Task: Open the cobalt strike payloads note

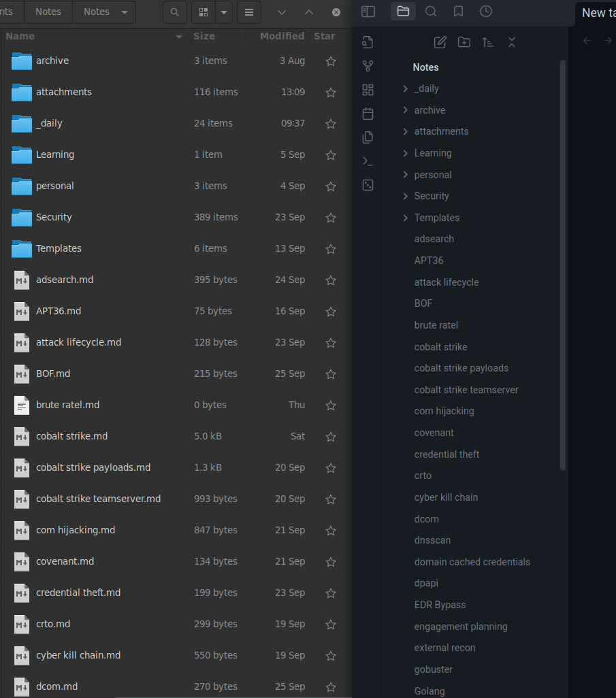Action: pyautogui.click(x=461, y=368)
